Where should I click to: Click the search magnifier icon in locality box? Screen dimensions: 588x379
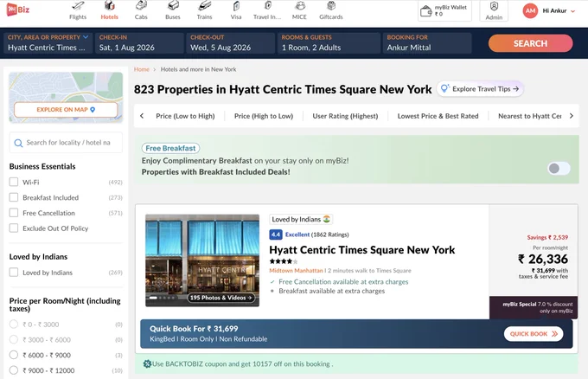click(x=18, y=143)
